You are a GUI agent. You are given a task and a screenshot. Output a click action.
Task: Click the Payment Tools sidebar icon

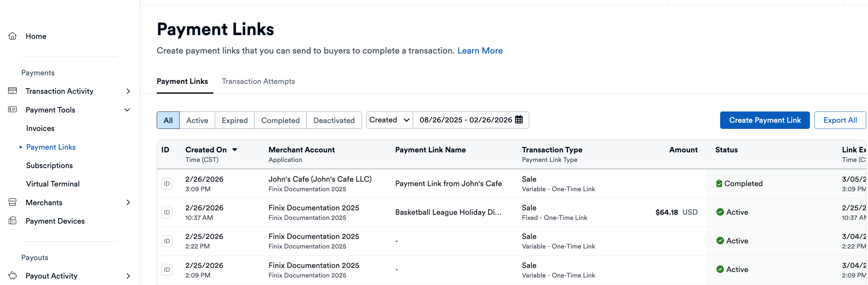click(13, 109)
